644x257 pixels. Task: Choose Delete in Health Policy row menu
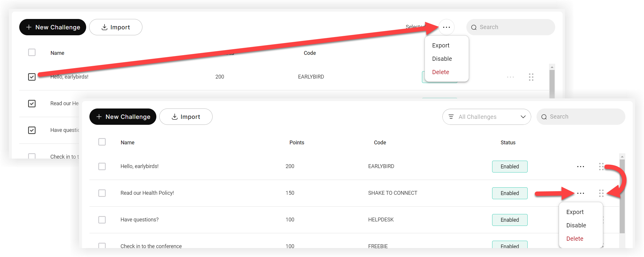pos(575,239)
